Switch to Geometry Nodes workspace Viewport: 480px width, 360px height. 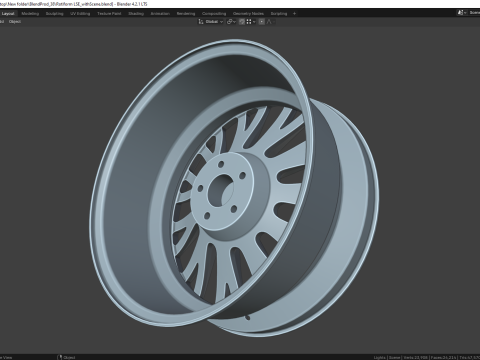pos(248,14)
